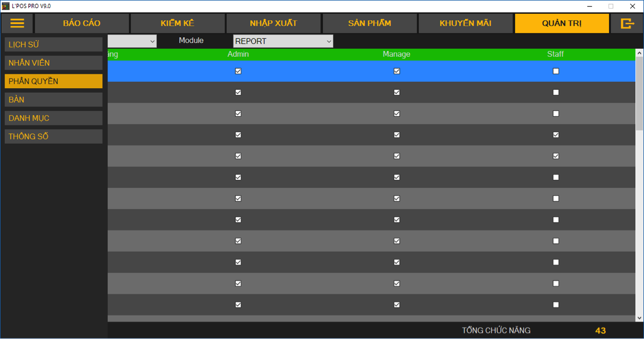Uncheck Admin checkbox in first highlighted row
The height and width of the screenshot is (339, 644).
pos(238,72)
